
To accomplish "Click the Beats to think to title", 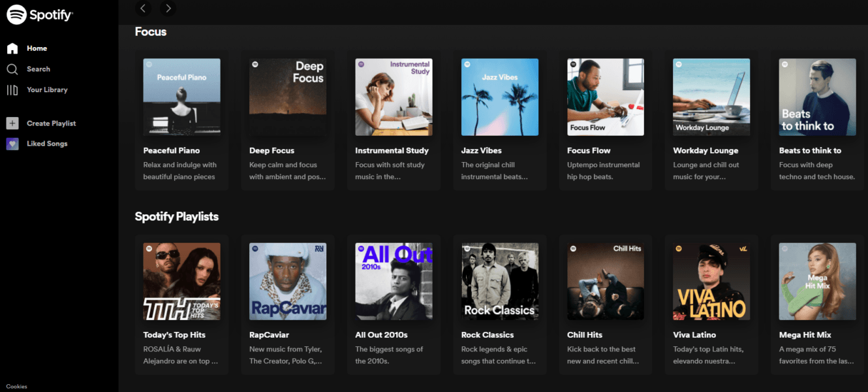I will tap(810, 151).
